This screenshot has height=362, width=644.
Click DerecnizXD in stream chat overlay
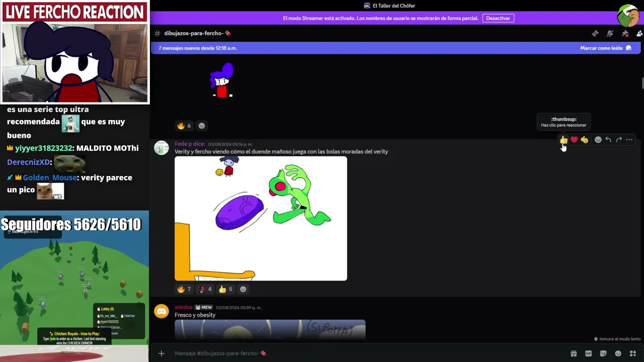28,162
